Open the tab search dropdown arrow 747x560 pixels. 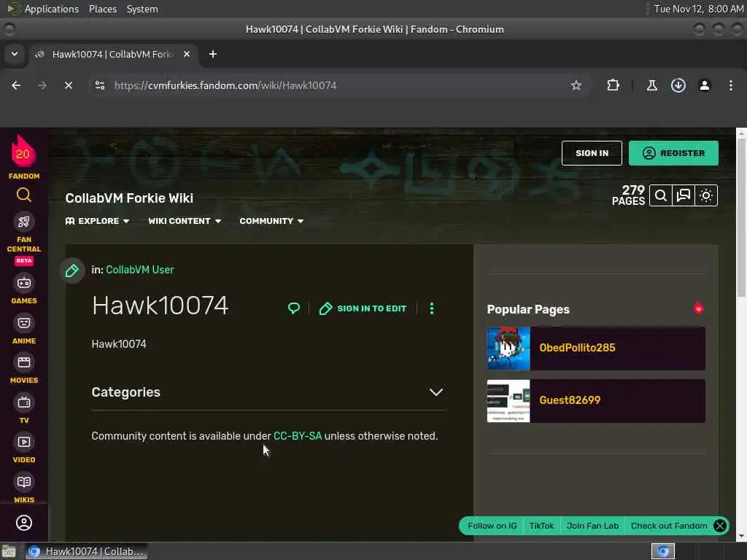coord(15,54)
